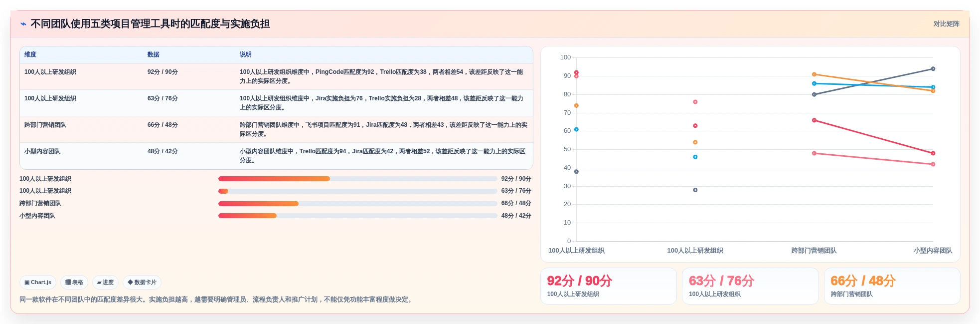The width and height of the screenshot is (980, 324).
Task: Click the description mentioning Jira实施负担为76
Action: point(381,103)
